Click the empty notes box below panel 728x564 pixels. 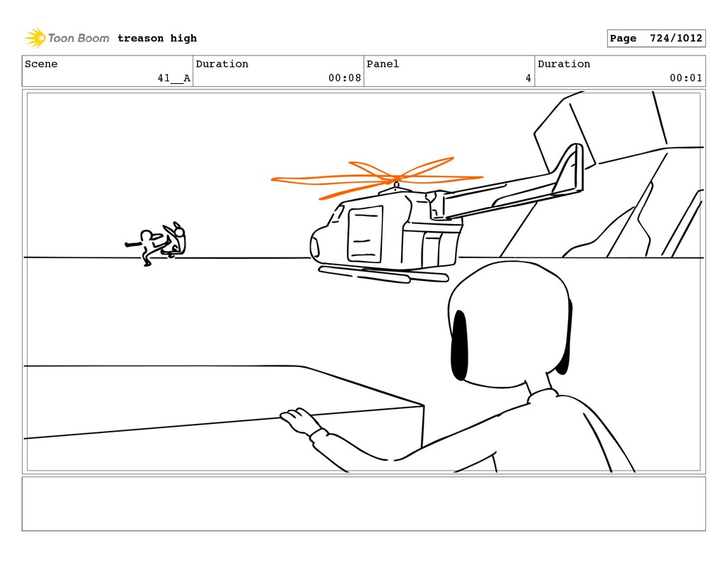pyautogui.click(x=363, y=504)
